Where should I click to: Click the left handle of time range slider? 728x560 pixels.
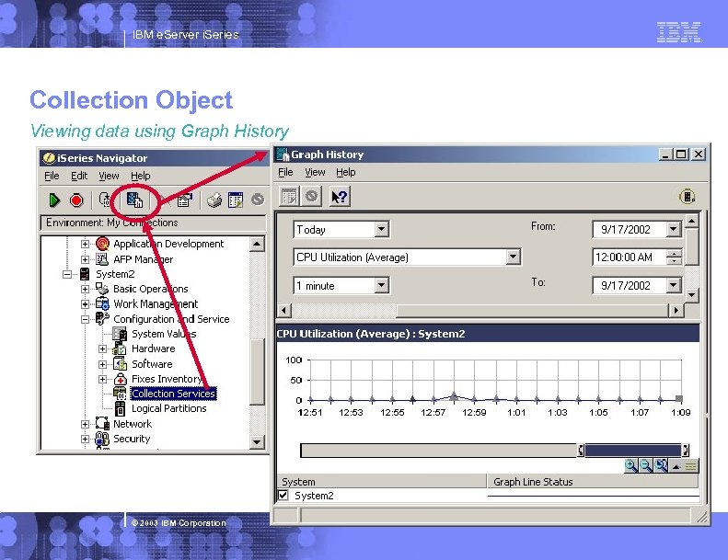[581, 450]
